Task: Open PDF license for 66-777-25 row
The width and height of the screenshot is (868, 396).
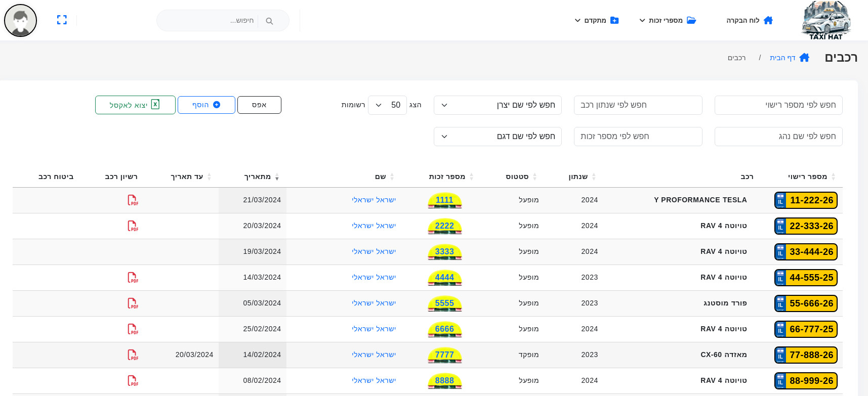Action: coord(133,329)
